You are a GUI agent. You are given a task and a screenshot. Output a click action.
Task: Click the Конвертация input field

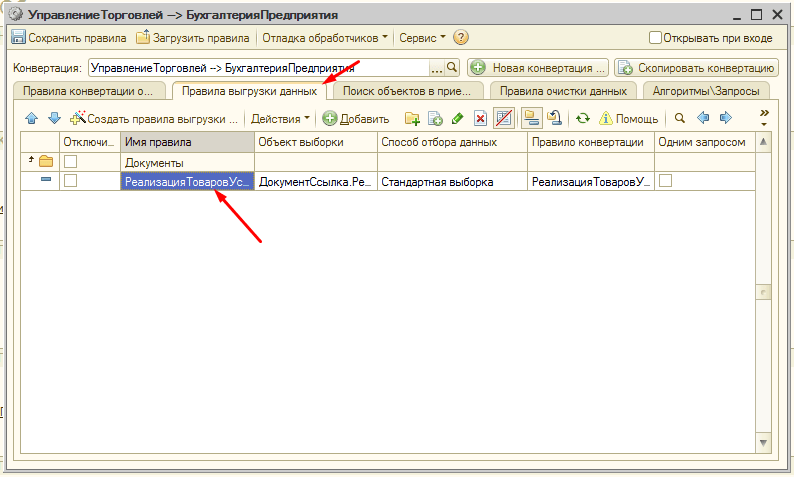pyautogui.click(x=259, y=68)
